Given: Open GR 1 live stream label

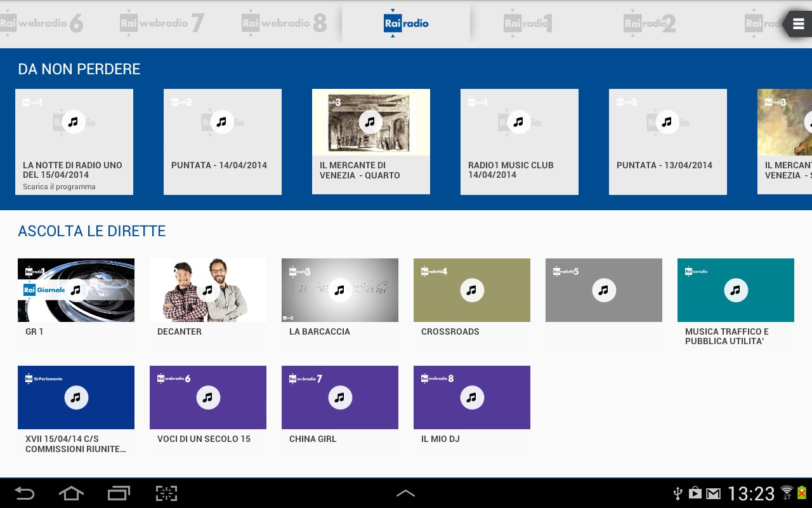Looking at the screenshot, I should coord(34,331).
